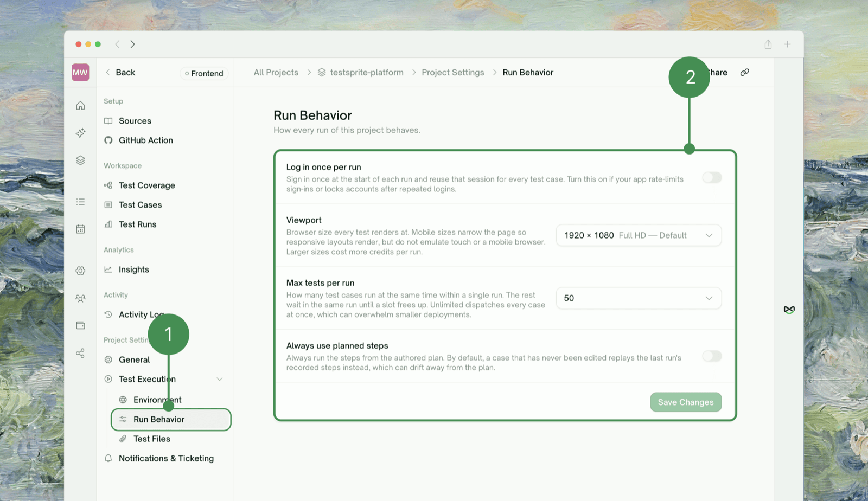Open a new tab with plus icon
The image size is (868, 501).
point(787,44)
